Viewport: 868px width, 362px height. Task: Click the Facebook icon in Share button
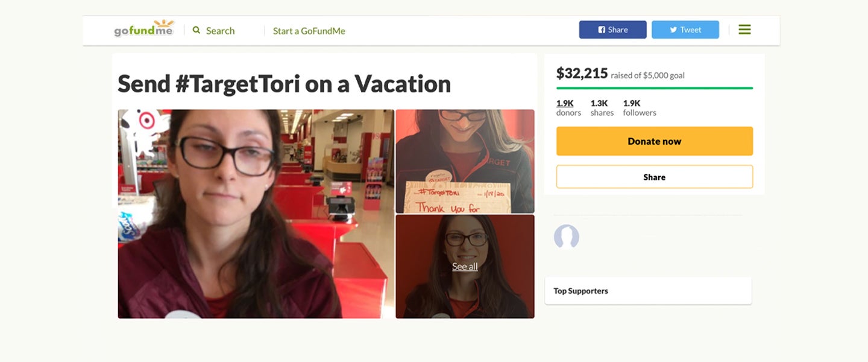pyautogui.click(x=602, y=30)
